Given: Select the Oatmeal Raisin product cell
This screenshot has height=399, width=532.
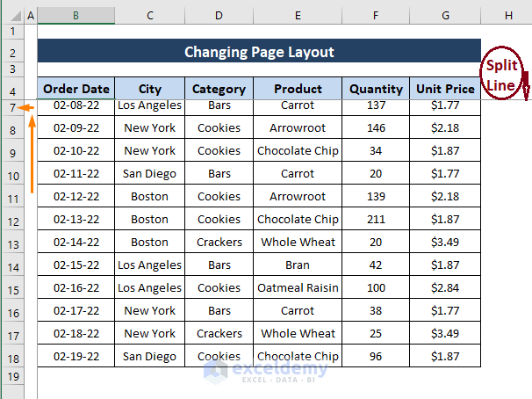Looking at the screenshot, I should pyautogui.click(x=298, y=287).
